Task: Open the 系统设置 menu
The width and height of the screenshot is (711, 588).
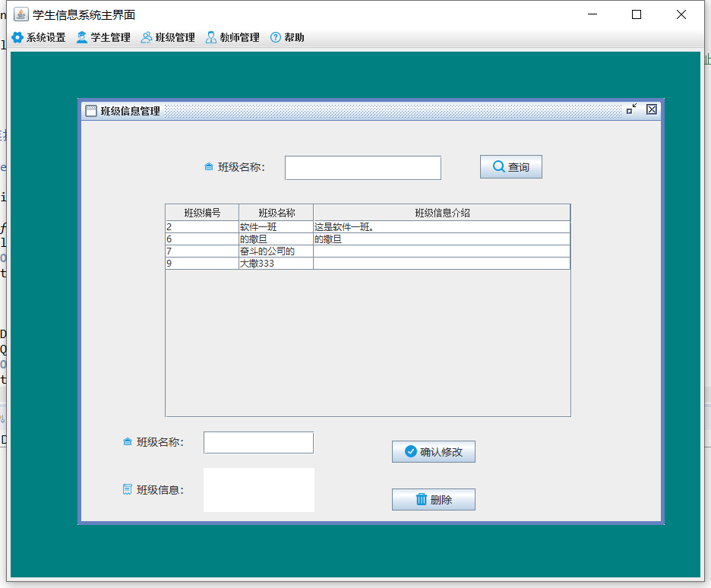Action: pos(39,36)
